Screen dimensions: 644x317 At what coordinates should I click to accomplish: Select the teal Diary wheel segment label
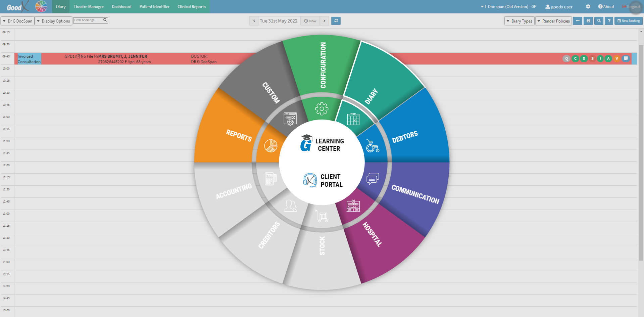[x=371, y=97]
